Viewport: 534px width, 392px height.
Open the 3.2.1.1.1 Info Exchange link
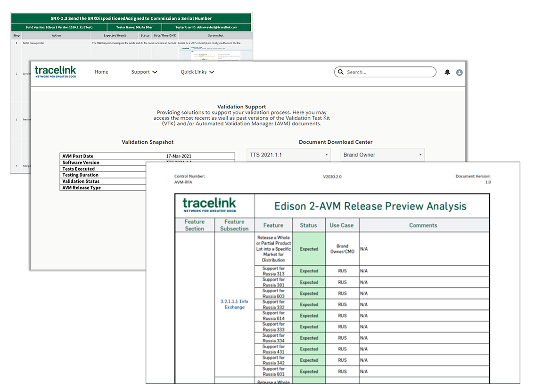[x=234, y=304]
